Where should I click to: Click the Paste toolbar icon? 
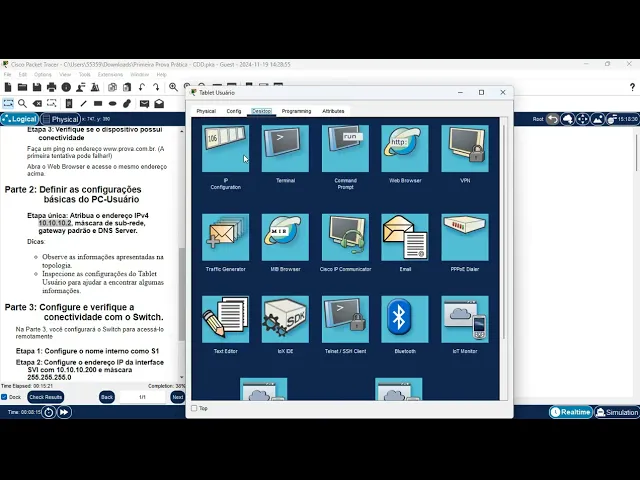coord(127,87)
